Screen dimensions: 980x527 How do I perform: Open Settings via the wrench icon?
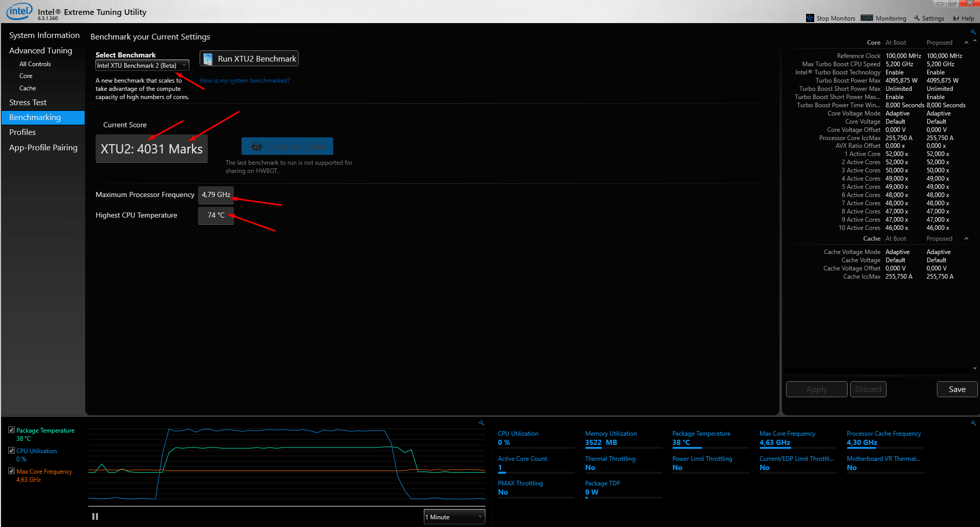[x=917, y=18]
